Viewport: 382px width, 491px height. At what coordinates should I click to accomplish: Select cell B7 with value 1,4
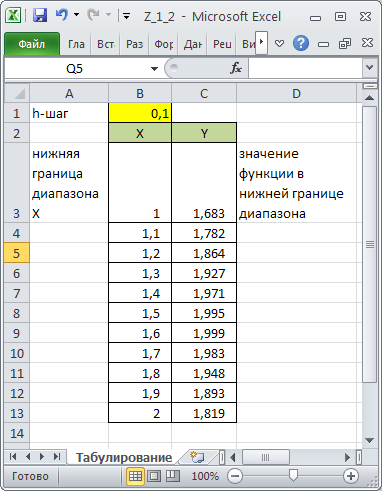coord(140,293)
